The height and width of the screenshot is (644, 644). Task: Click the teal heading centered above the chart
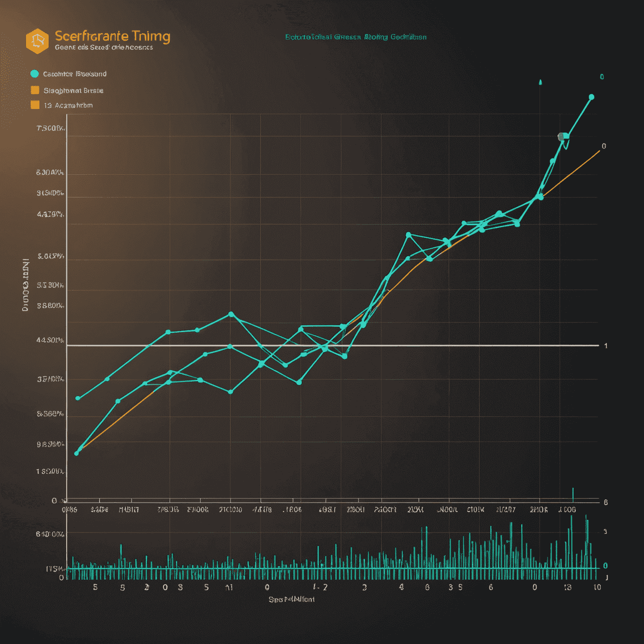coord(356,37)
